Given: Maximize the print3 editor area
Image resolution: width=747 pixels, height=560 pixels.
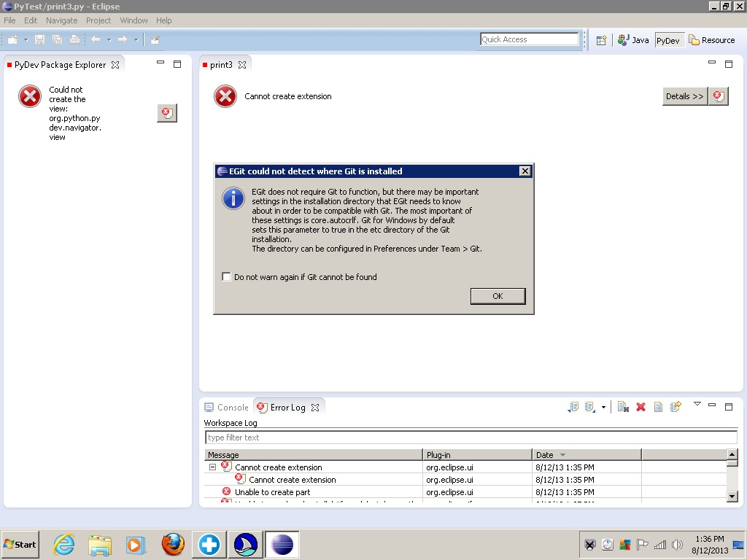Looking at the screenshot, I should point(729,64).
